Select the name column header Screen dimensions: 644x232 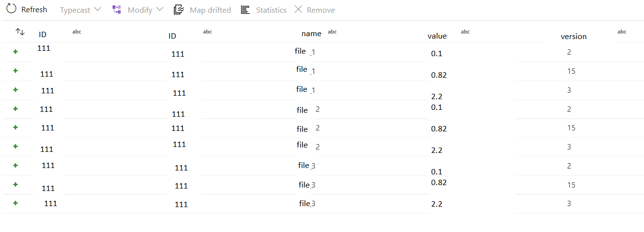[x=311, y=33]
